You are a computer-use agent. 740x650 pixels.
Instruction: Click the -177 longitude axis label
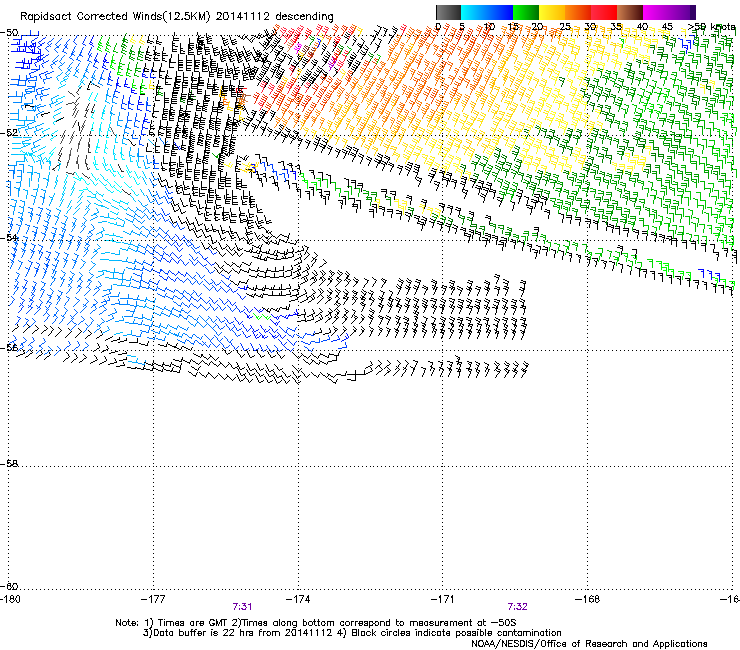click(x=153, y=599)
